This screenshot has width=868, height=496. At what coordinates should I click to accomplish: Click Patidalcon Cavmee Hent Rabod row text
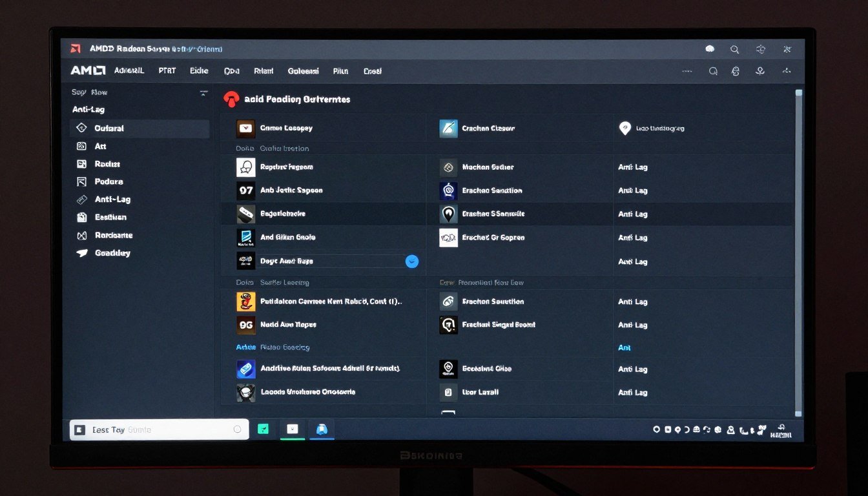pyautogui.click(x=331, y=302)
